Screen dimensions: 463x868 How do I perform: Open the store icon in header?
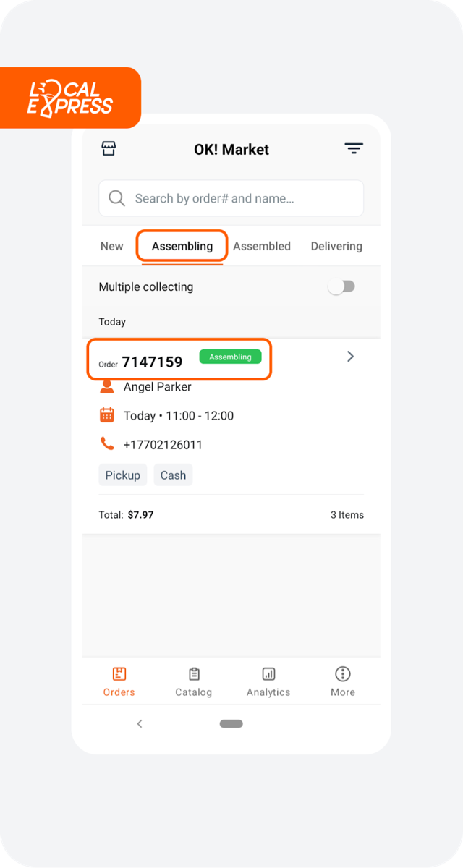(109, 149)
